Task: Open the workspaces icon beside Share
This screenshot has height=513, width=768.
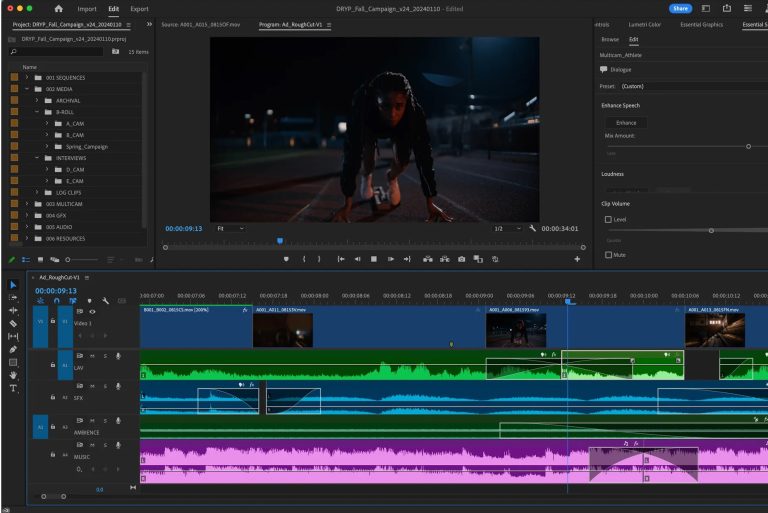Action: point(706,8)
